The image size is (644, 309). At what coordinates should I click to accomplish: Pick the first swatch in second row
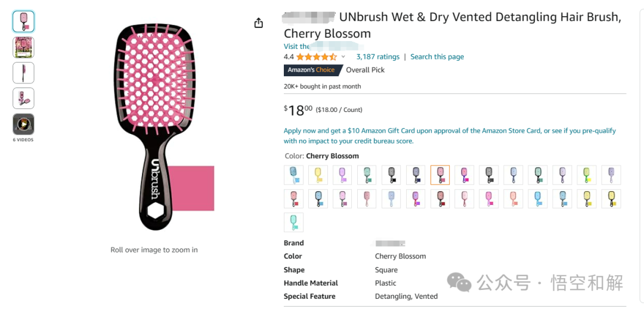[x=293, y=199]
